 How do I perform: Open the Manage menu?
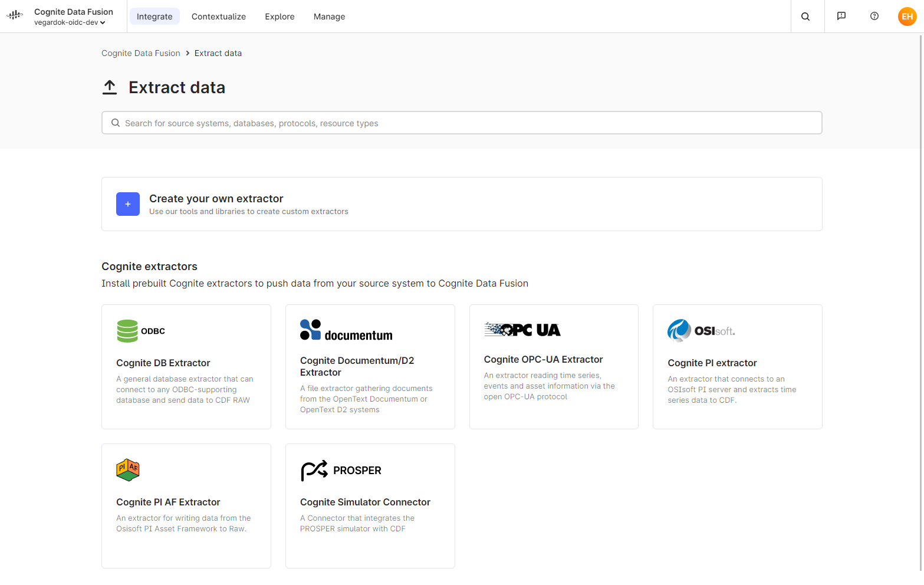pos(329,17)
